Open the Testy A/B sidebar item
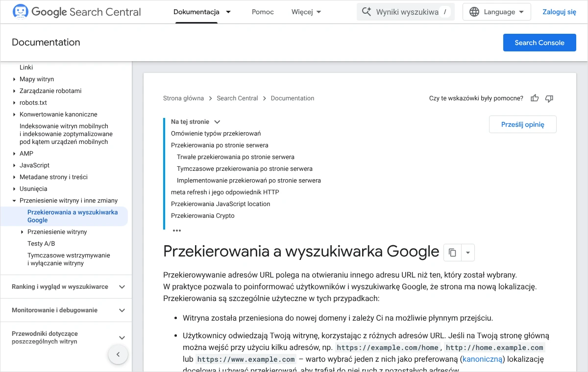The height and width of the screenshot is (372, 588). pos(41,244)
